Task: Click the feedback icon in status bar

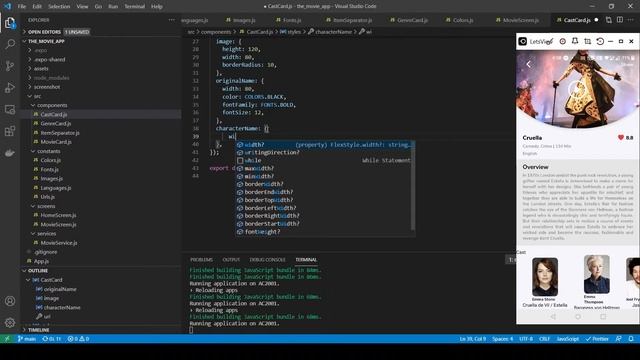Action: point(619,339)
